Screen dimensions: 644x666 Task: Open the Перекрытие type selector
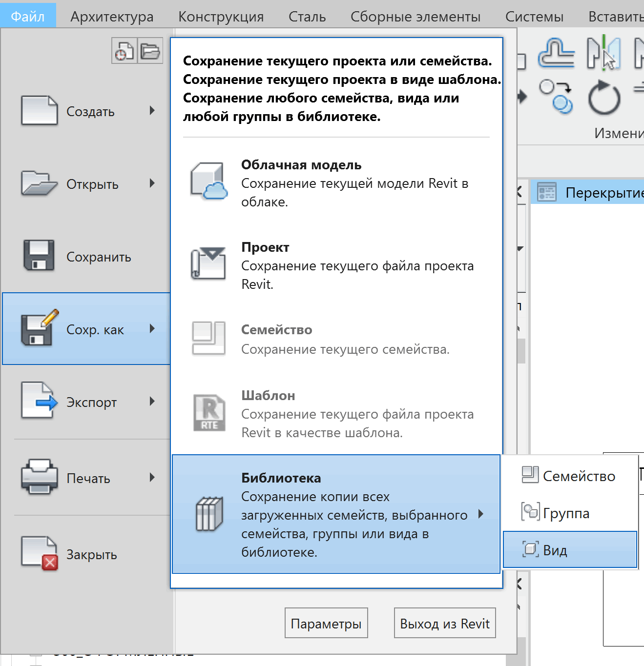(x=587, y=192)
